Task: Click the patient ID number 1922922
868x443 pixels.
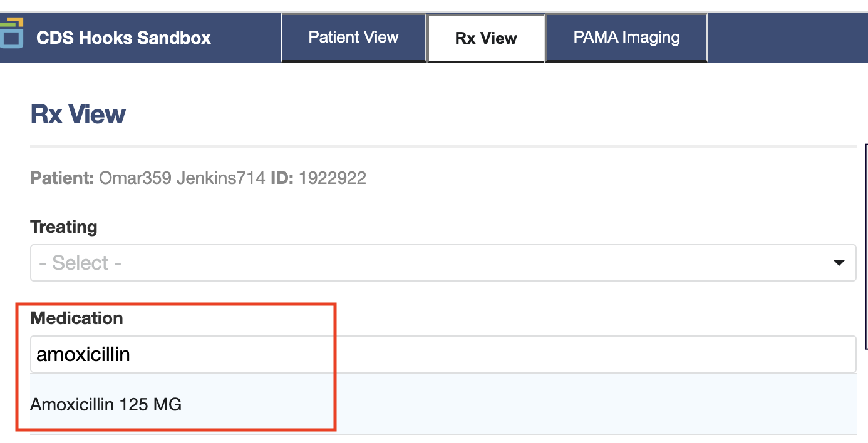Action: point(333,178)
